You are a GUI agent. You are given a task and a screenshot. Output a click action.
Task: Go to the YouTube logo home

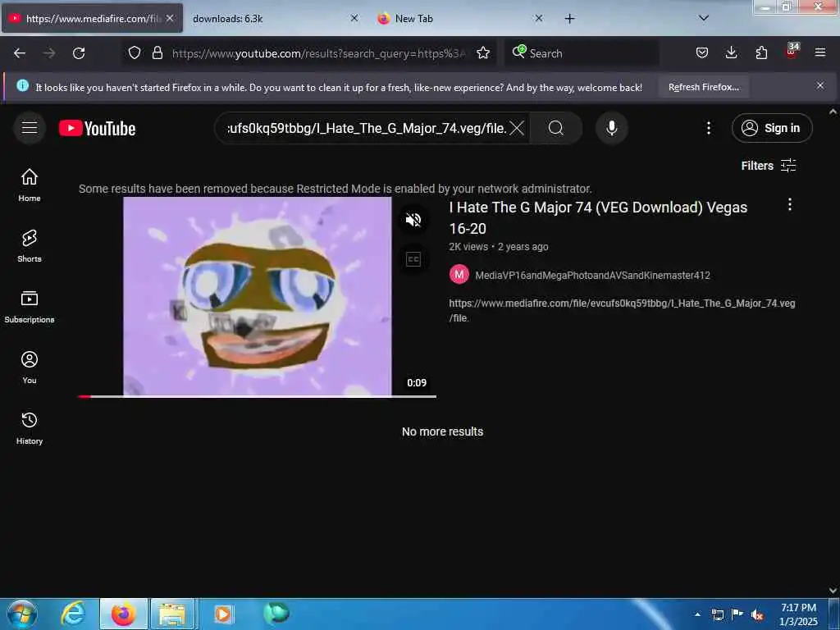[x=98, y=129]
